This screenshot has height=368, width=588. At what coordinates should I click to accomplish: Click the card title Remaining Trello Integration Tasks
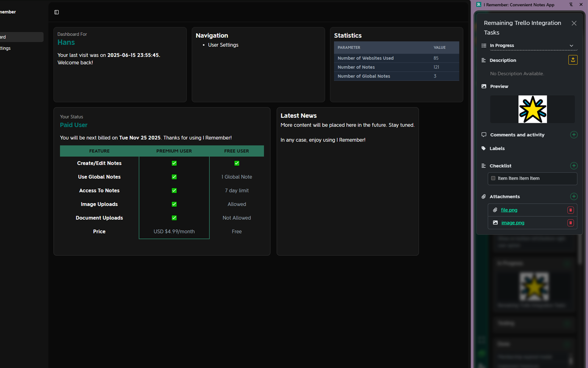click(x=522, y=28)
